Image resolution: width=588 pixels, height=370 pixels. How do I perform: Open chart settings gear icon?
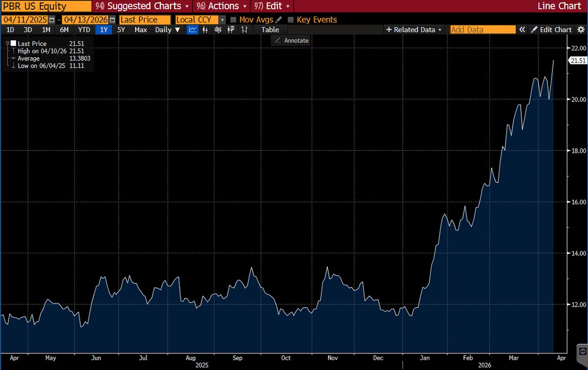(581, 29)
